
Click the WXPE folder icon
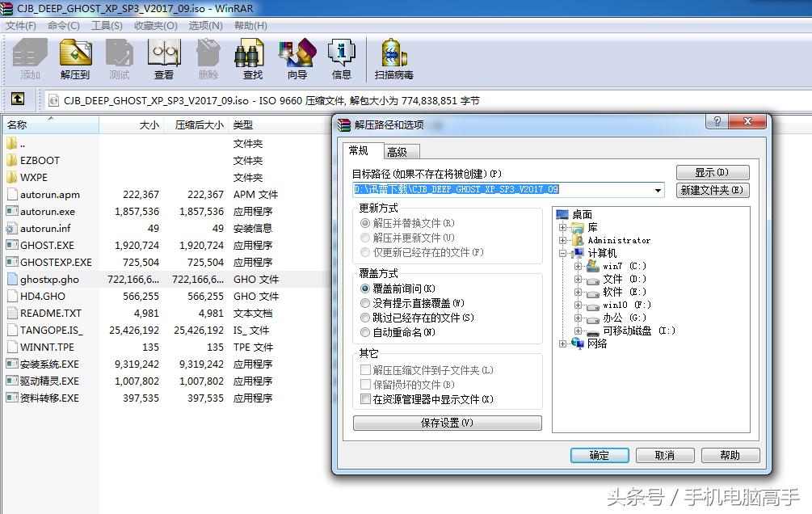pyautogui.click(x=12, y=177)
